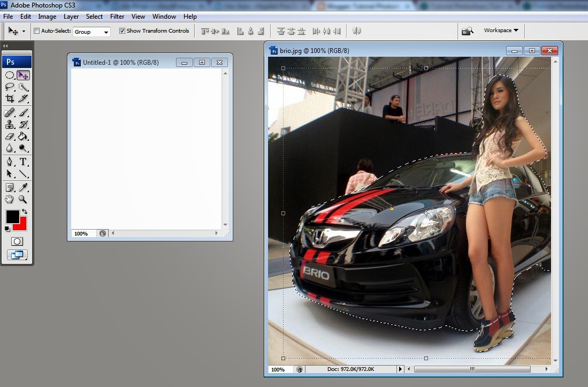Screen dimensions: 588x387
Task: Open the File menu
Action: click(8, 17)
